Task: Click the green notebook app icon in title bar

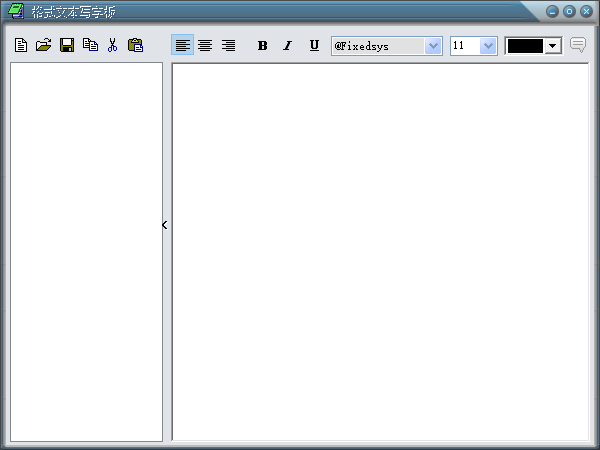Action: coord(16,11)
